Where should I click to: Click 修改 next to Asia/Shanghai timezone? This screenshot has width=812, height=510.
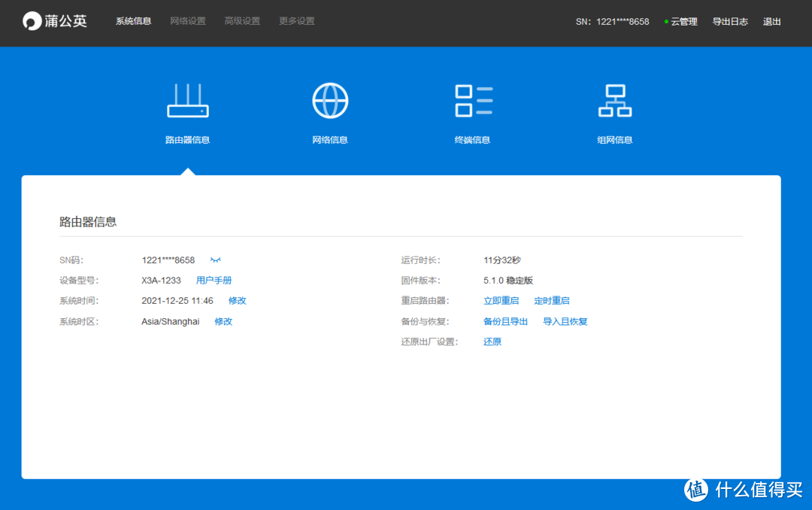[223, 320]
